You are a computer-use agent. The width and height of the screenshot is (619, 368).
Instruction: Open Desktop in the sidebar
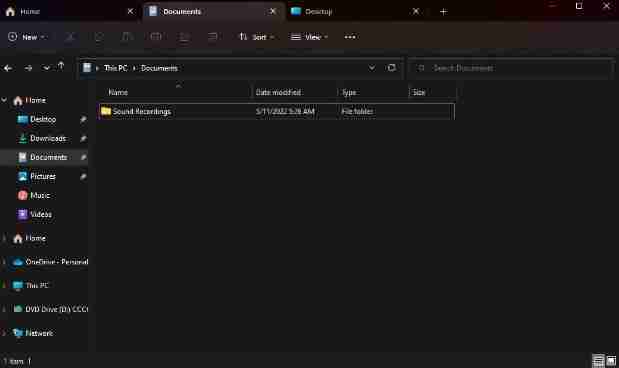43,119
